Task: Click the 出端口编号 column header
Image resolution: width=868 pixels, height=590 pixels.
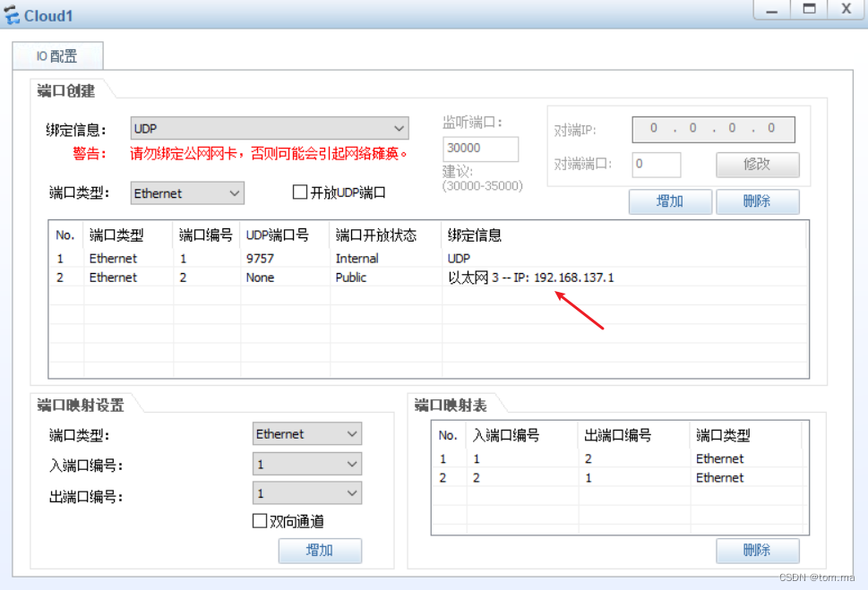Action: click(x=634, y=436)
